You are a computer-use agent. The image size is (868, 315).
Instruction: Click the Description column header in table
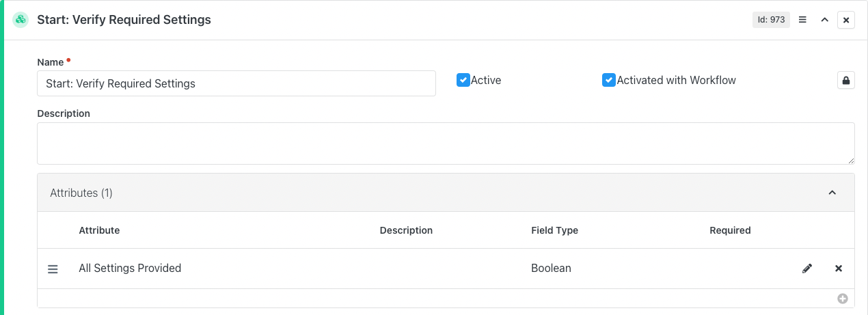click(406, 230)
